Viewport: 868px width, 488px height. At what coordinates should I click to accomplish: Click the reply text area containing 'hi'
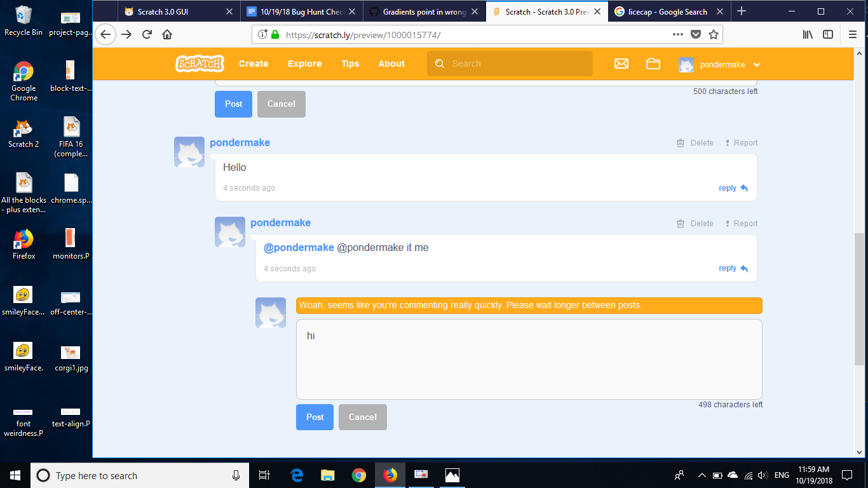[x=529, y=359]
